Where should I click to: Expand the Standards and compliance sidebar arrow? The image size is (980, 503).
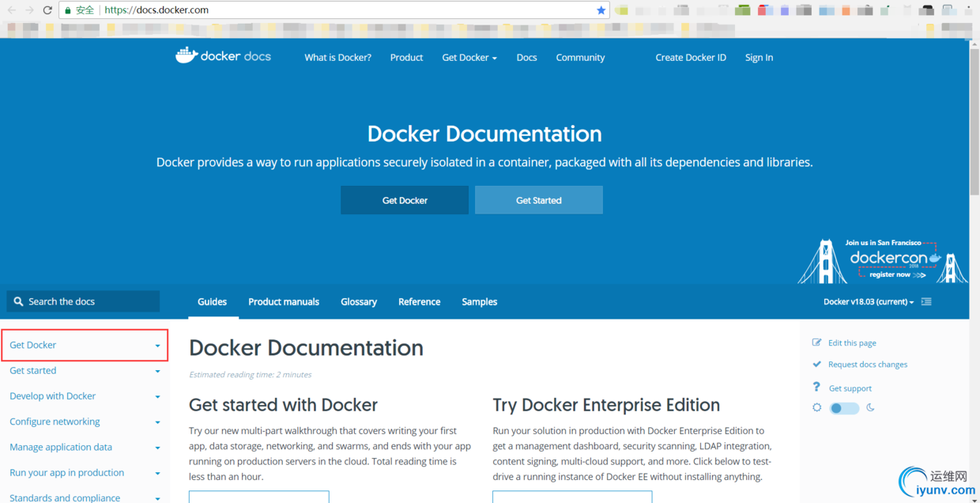[x=157, y=498]
